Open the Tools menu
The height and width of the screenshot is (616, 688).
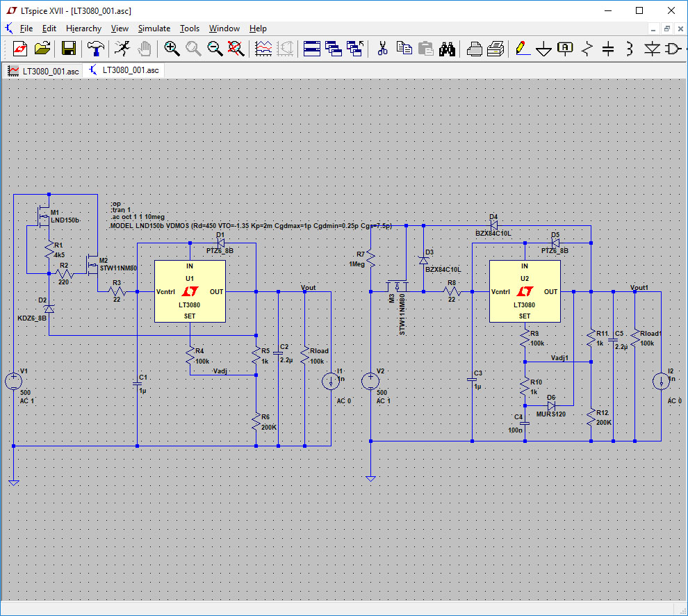pos(190,29)
